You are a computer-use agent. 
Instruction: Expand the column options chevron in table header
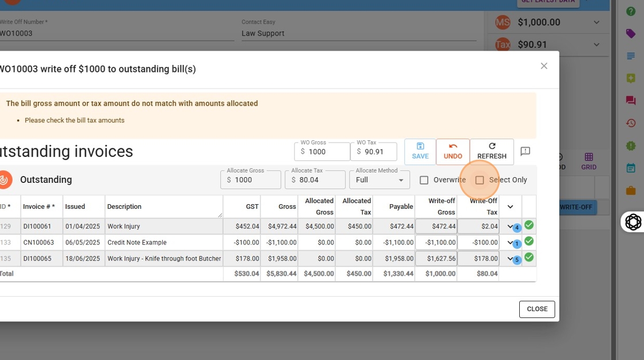point(510,206)
